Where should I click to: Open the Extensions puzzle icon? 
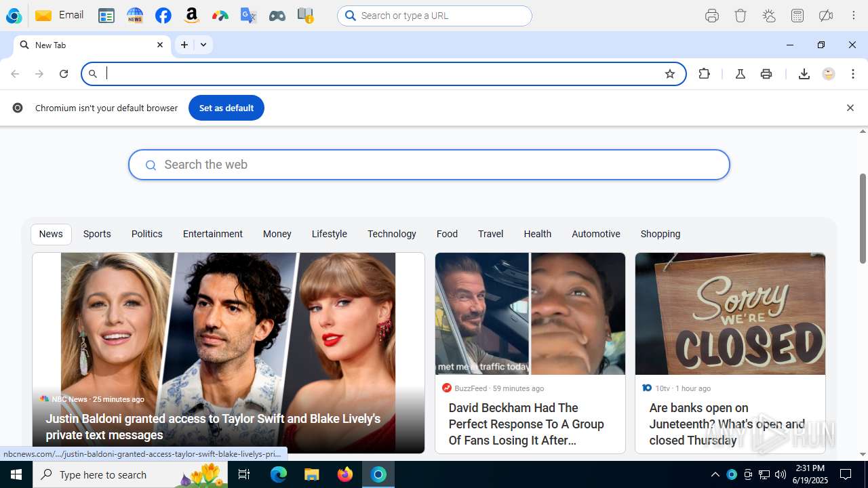pyautogui.click(x=704, y=74)
